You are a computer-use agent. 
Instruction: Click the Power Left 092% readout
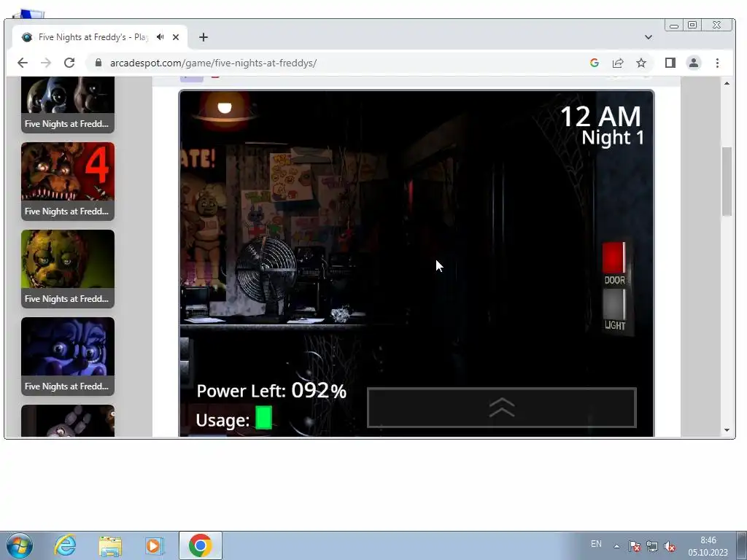(x=271, y=391)
